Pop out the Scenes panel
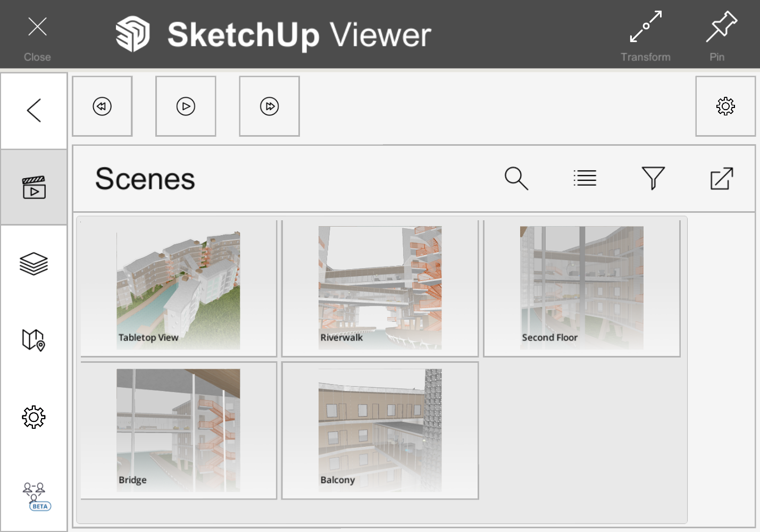Screen dimensions: 760x532 coord(722,178)
